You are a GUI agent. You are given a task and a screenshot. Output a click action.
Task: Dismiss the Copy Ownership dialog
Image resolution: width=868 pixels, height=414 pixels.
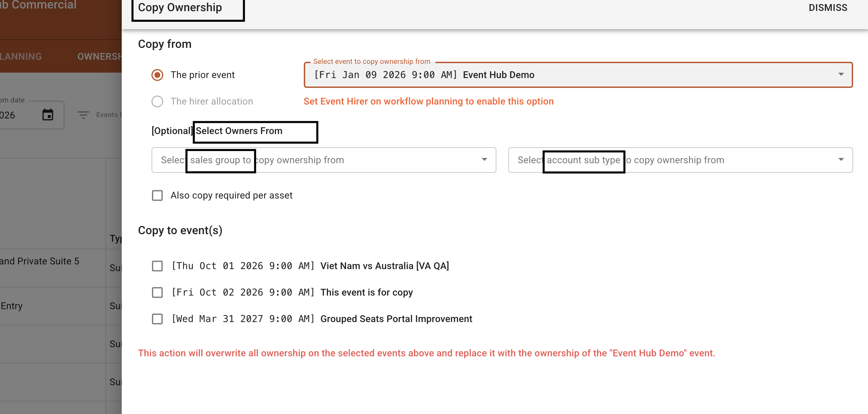click(x=828, y=8)
